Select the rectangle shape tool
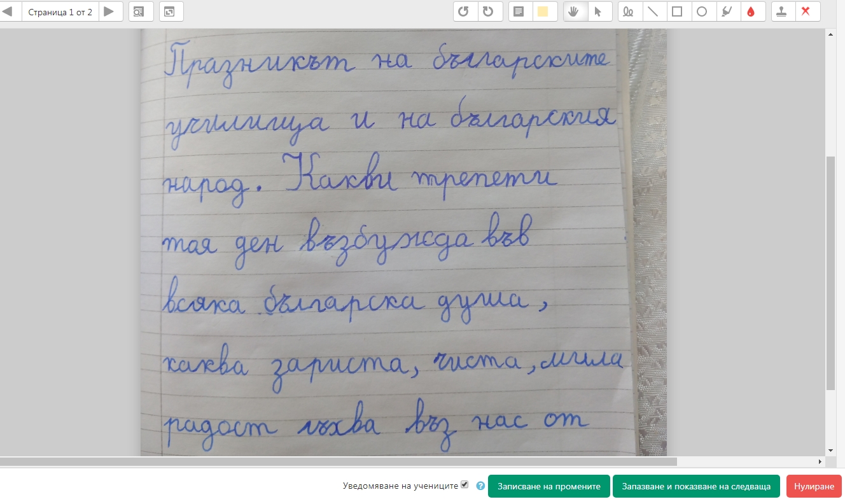Viewport: 845px width, 504px height. (677, 11)
